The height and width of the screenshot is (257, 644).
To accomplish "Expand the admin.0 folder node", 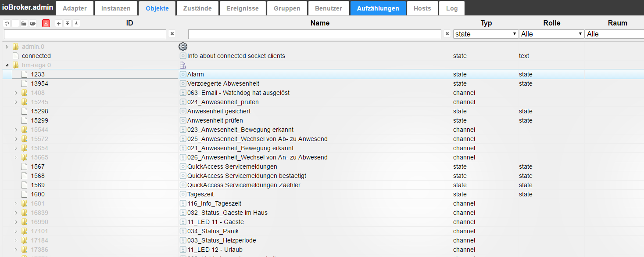I will (7, 47).
